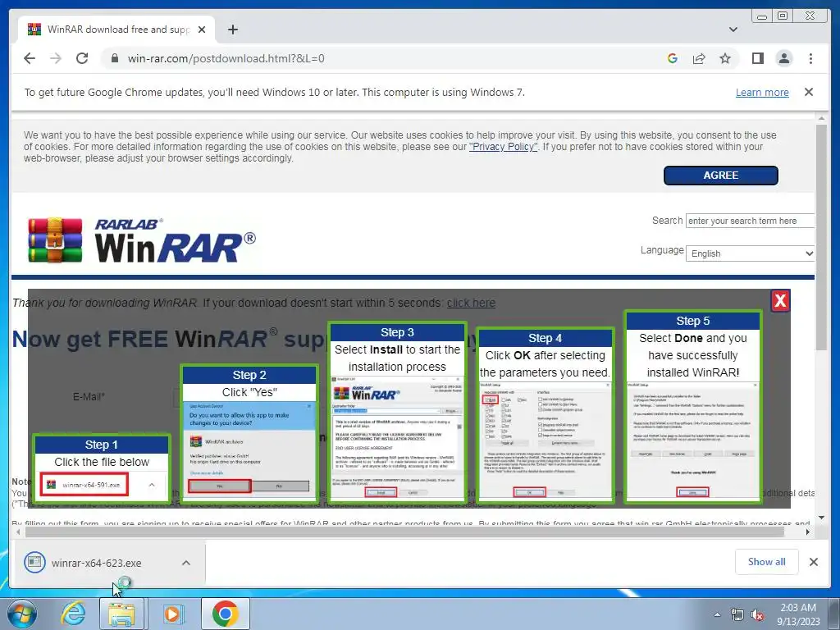840x630 pixels.
Task: Click the Step 3 Install thumbnail
Action: (398, 413)
